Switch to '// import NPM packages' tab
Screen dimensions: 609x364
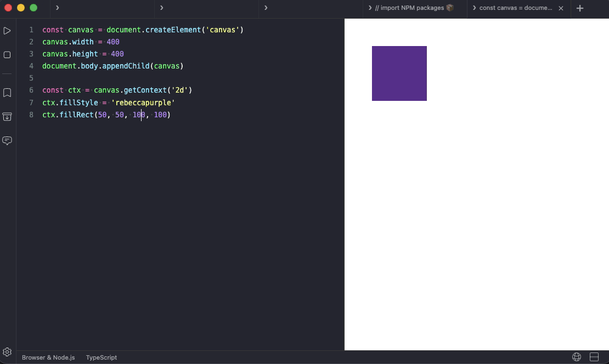(415, 8)
